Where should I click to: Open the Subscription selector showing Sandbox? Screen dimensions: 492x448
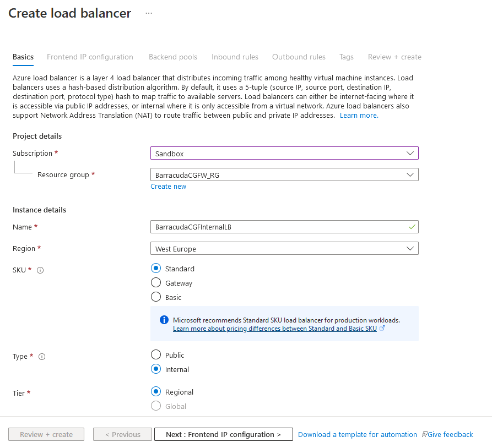284,153
